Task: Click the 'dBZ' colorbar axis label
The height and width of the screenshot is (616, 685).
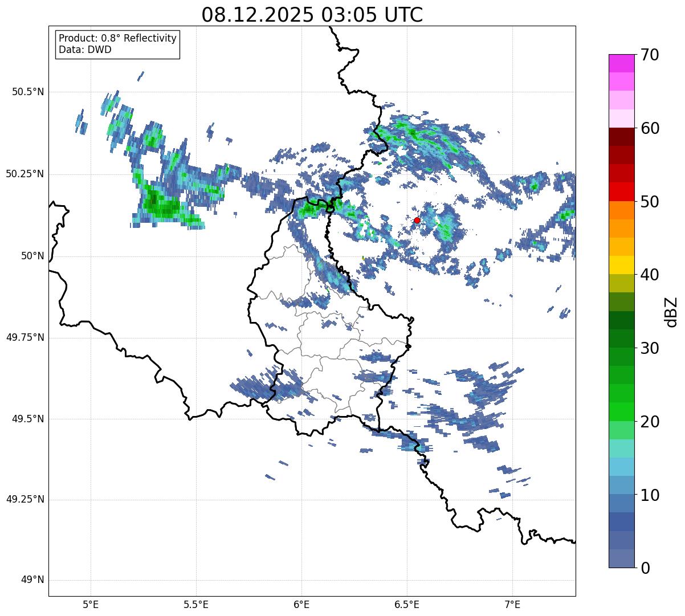Action: [x=671, y=312]
